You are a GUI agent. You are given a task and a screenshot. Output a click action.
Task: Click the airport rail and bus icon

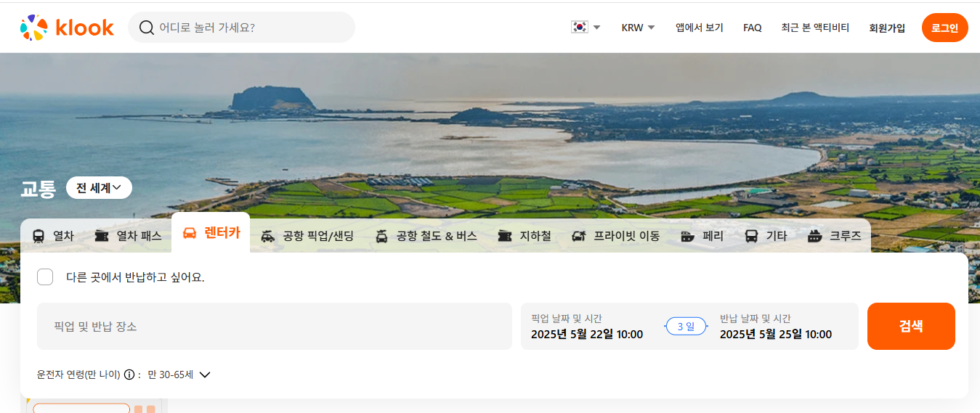click(381, 236)
